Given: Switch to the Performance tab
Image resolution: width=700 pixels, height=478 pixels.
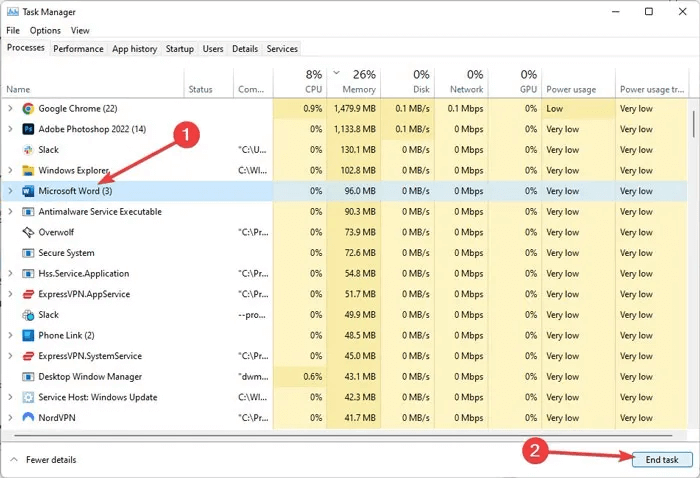Looking at the screenshot, I should (x=78, y=49).
